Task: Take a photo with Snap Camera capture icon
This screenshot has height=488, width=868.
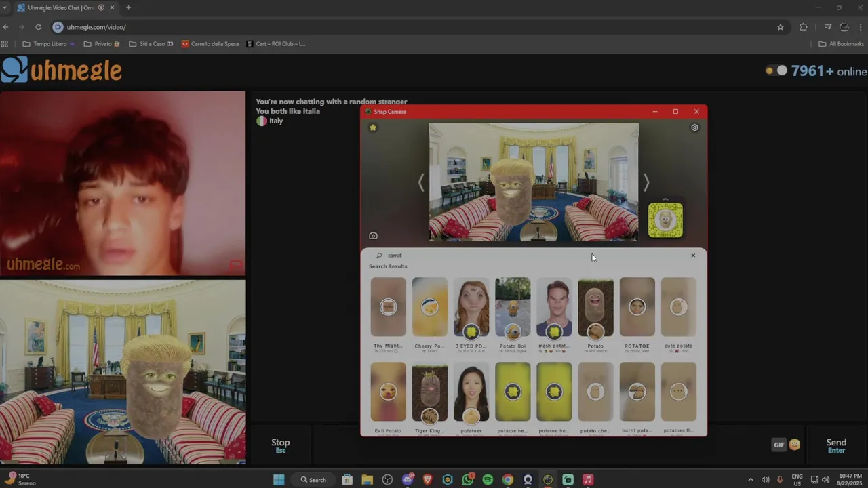Action: (373, 236)
